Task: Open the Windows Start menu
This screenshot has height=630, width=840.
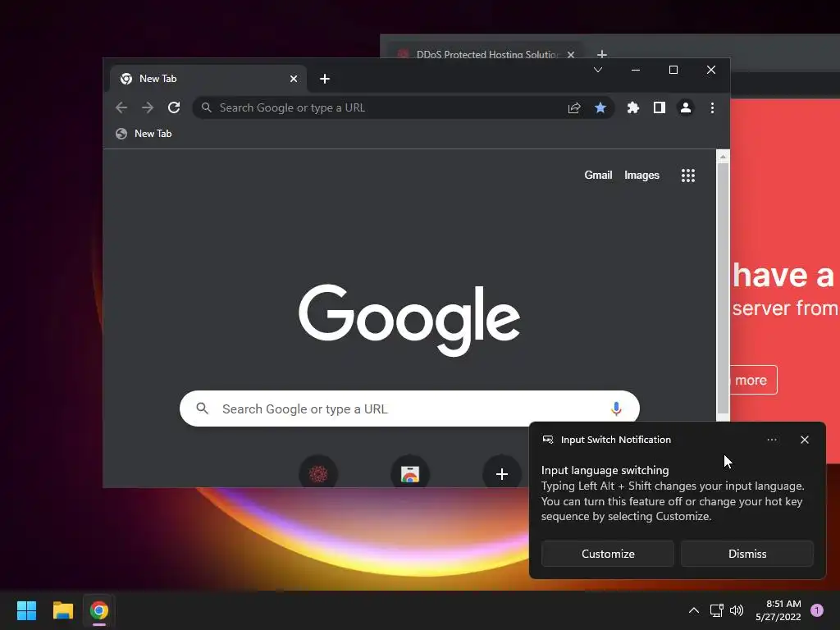Action: [x=26, y=610]
